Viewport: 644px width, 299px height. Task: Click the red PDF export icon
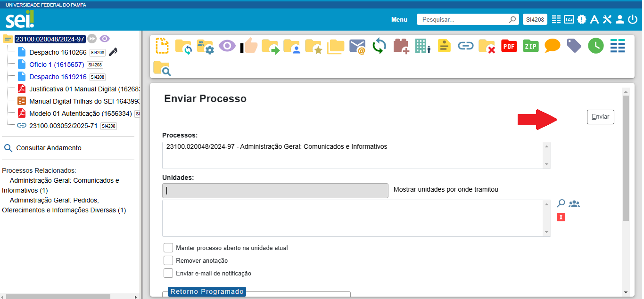pyautogui.click(x=509, y=46)
